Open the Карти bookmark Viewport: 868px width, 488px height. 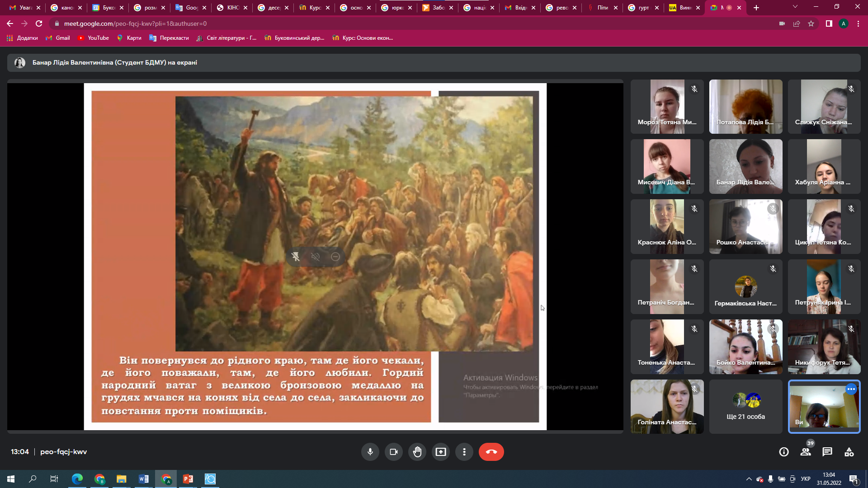[129, 38]
